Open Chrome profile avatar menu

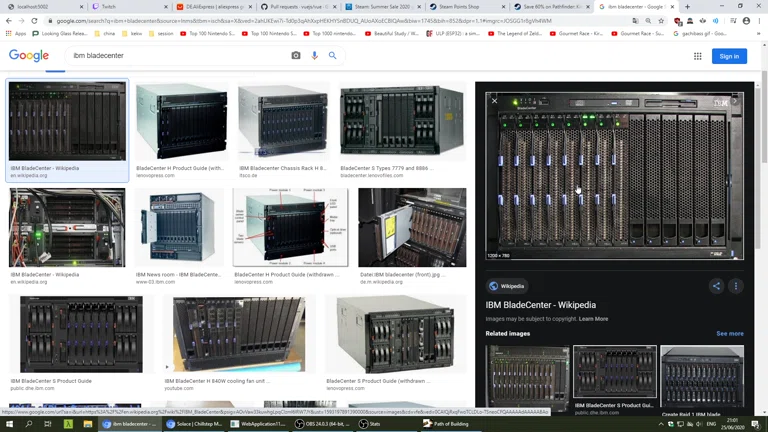746,21
